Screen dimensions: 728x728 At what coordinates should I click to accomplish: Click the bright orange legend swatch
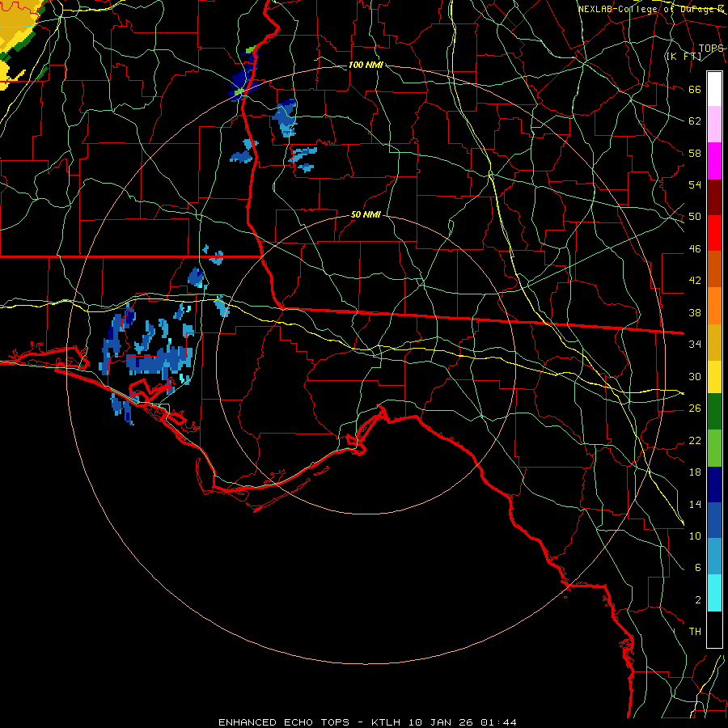[x=714, y=306]
